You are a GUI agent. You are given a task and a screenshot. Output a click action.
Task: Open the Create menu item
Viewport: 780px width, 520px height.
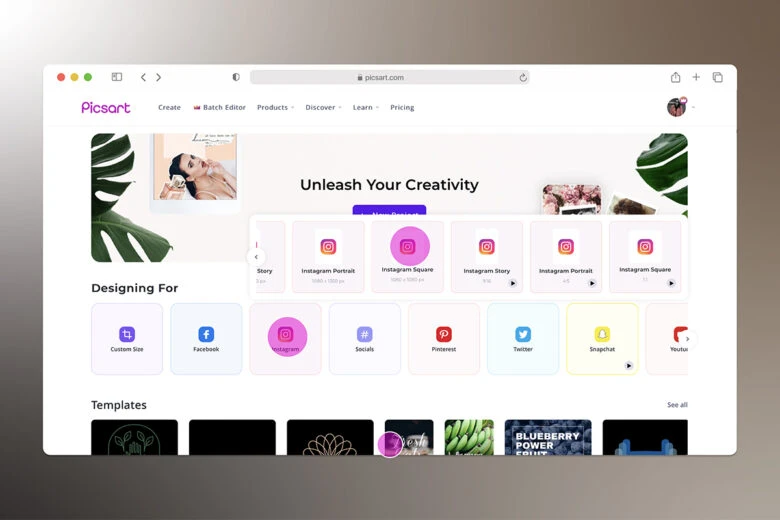(169, 107)
